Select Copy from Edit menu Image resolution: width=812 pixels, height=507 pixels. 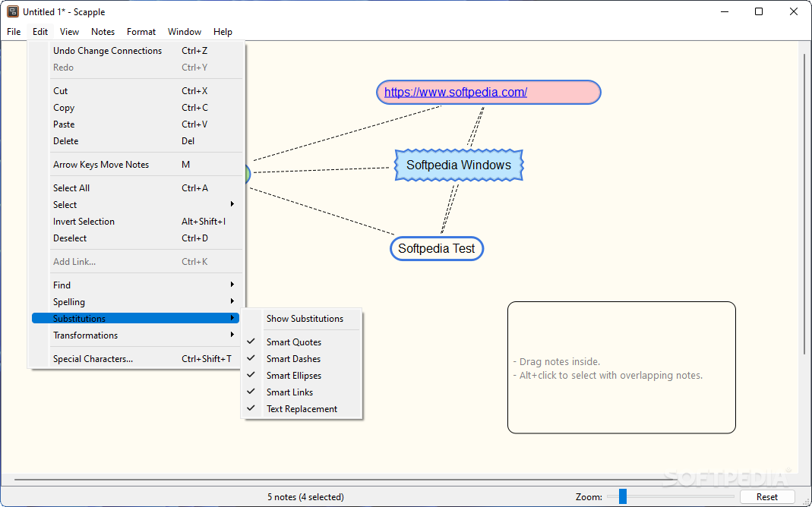click(136, 108)
